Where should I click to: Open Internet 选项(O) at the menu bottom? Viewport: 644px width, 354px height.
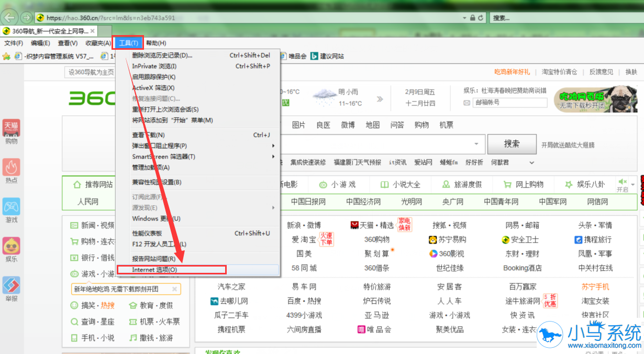click(x=198, y=270)
